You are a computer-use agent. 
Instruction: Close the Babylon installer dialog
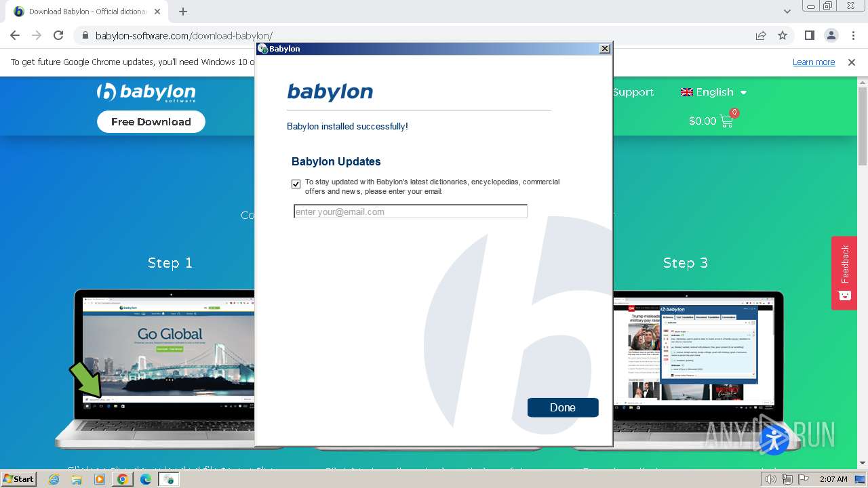click(x=605, y=49)
